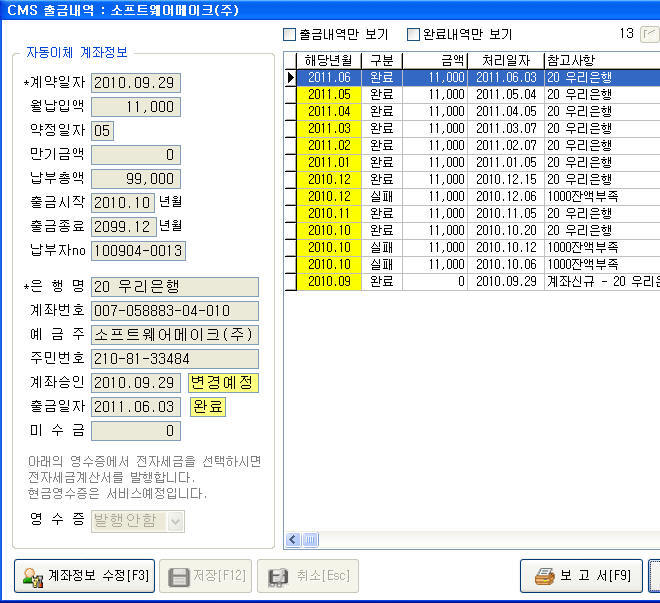Click the 구분 column header

(x=382, y=61)
